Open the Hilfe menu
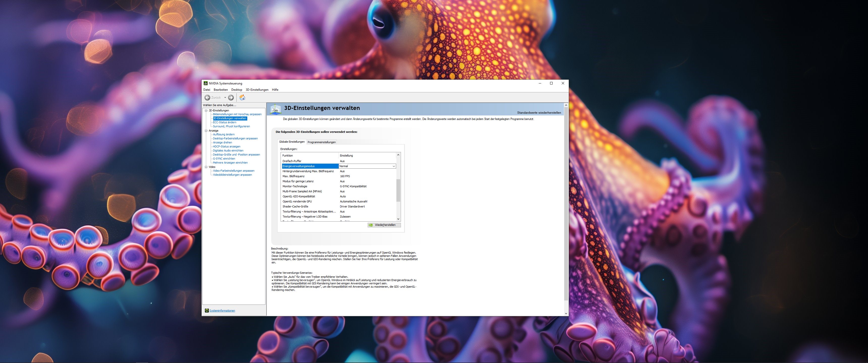The height and width of the screenshot is (363, 868). (x=275, y=90)
